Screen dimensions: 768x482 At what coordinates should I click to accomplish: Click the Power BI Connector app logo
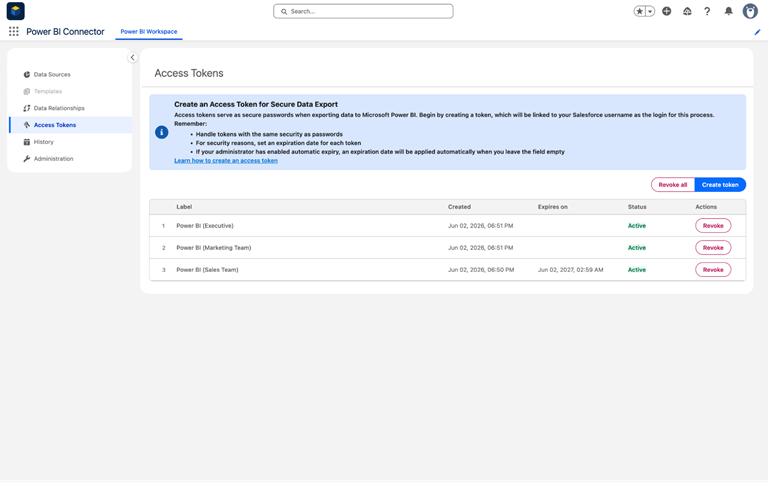tap(16, 11)
